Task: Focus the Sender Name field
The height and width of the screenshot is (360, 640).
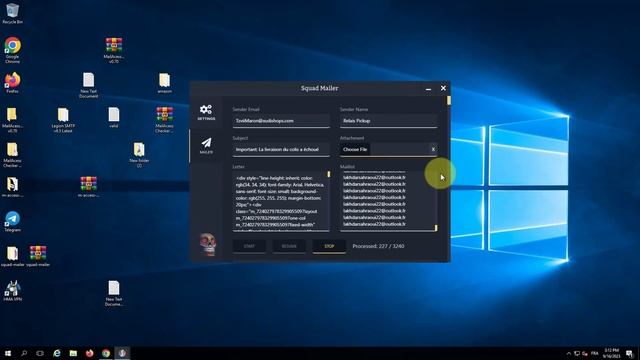Action: (389, 121)
